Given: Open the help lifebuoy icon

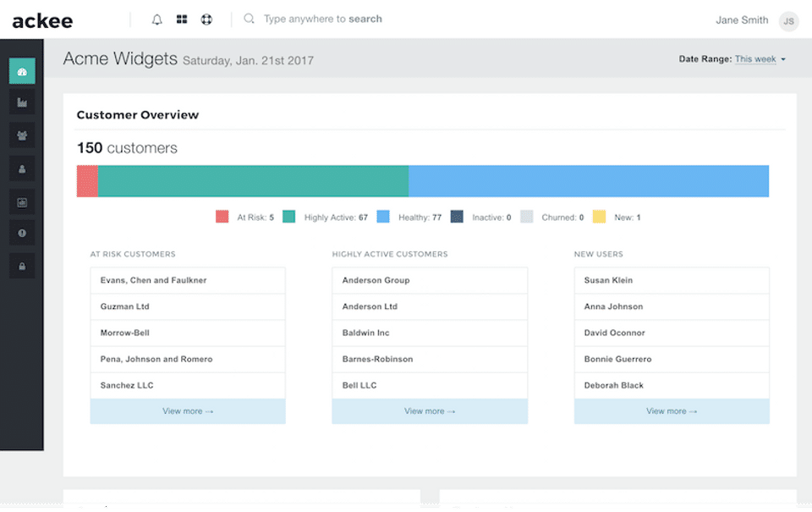Looking at the screenshot, I should coord(206,19).
